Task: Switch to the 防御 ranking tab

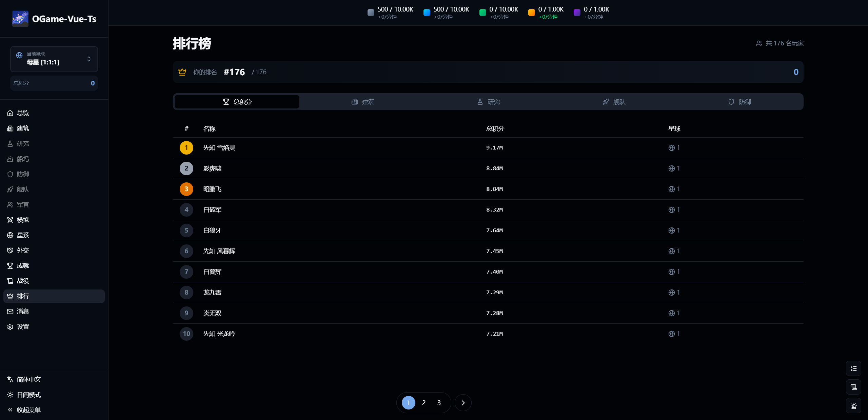Action: click(740, 101)
